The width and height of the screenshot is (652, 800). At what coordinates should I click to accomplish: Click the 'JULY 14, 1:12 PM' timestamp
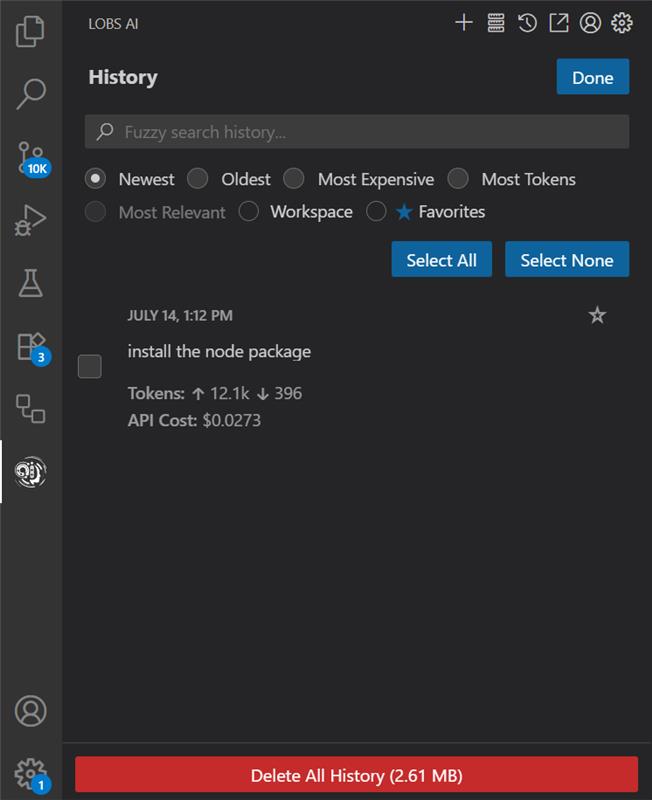(180, 315)
